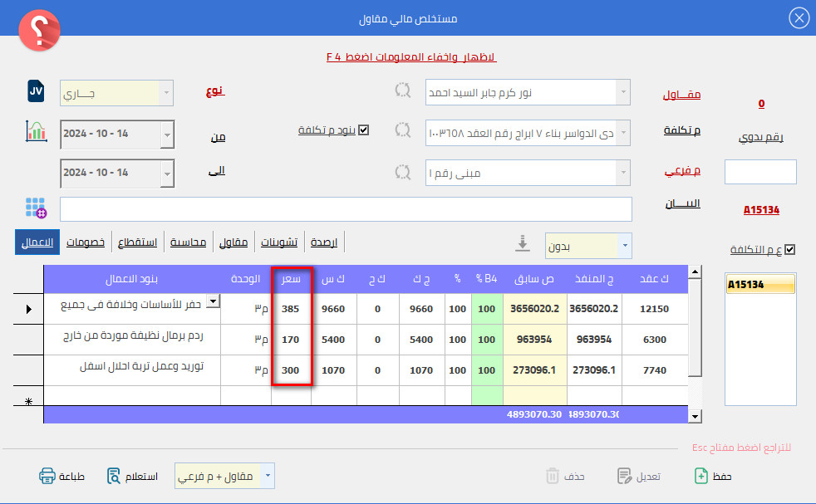Select the highlighted A15134 list entry
This screenshot has height=504, width=816.
(x=761, y=285)
